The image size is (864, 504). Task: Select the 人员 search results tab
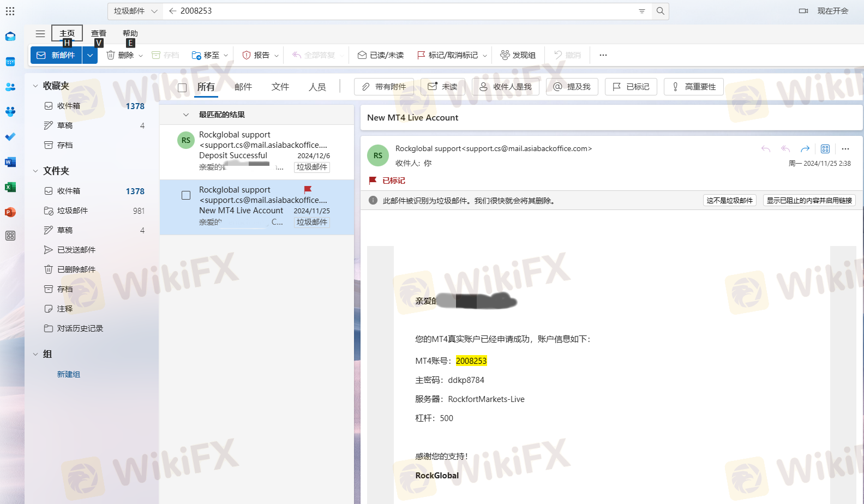[317, 87]
